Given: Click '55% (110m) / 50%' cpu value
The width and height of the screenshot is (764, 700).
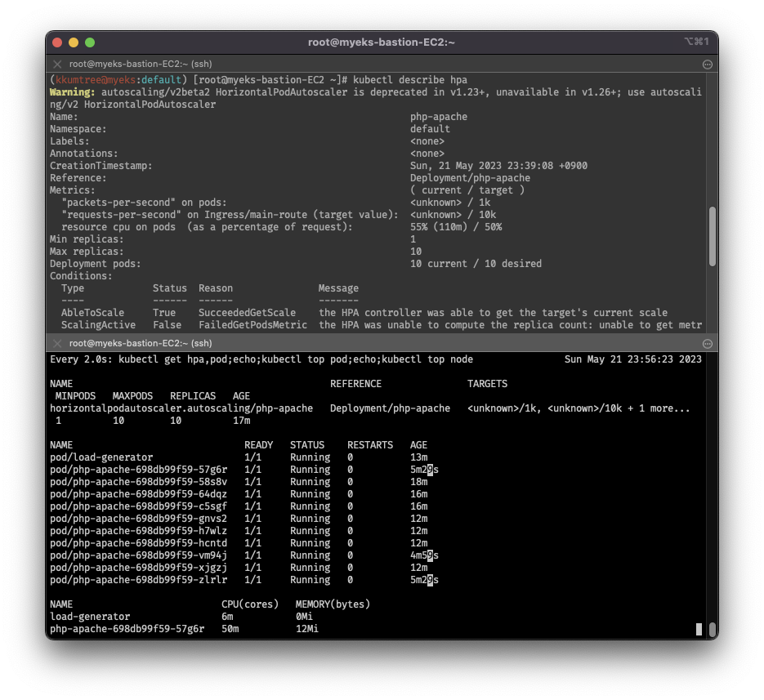Looking at the screenshot, I should click(x=456, y=227).
